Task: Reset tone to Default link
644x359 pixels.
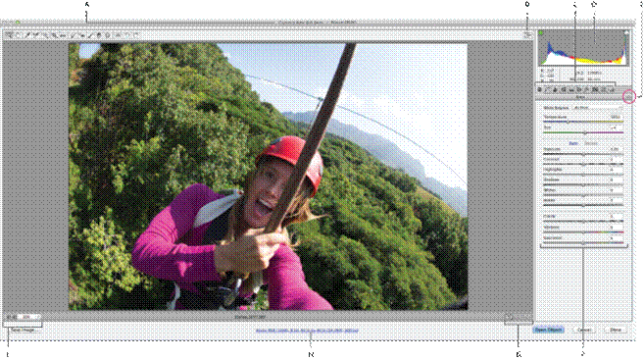Action: point(591,143)
